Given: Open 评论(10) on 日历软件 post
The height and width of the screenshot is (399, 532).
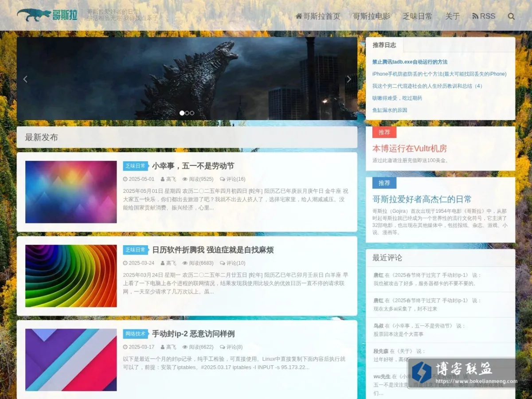Looking at the screenshot, I should [x=232, y=263].
